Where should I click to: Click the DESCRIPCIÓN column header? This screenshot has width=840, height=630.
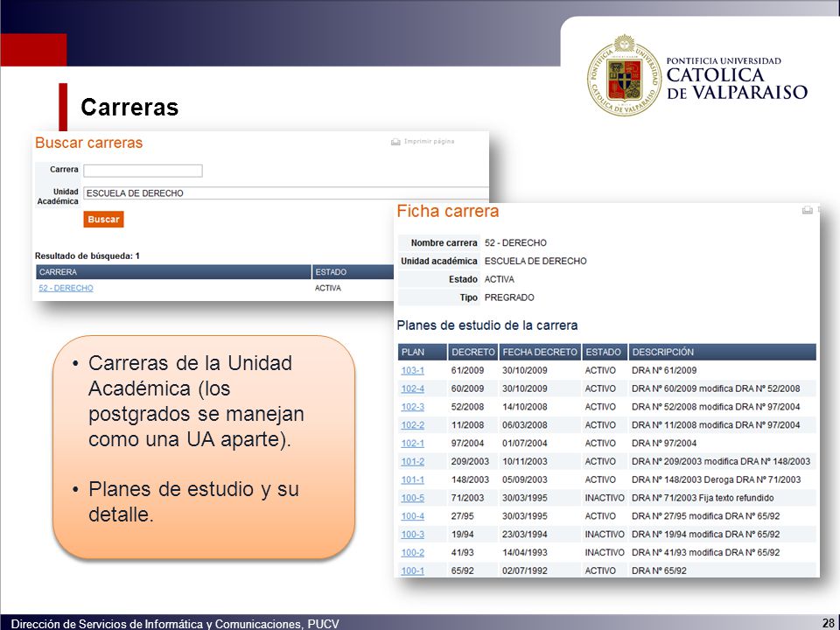[722, 352]
